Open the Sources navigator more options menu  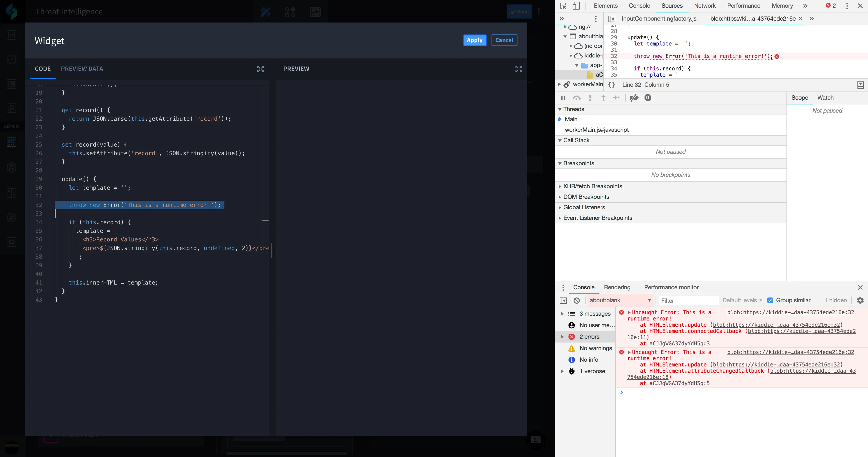(x=596, y=18)
